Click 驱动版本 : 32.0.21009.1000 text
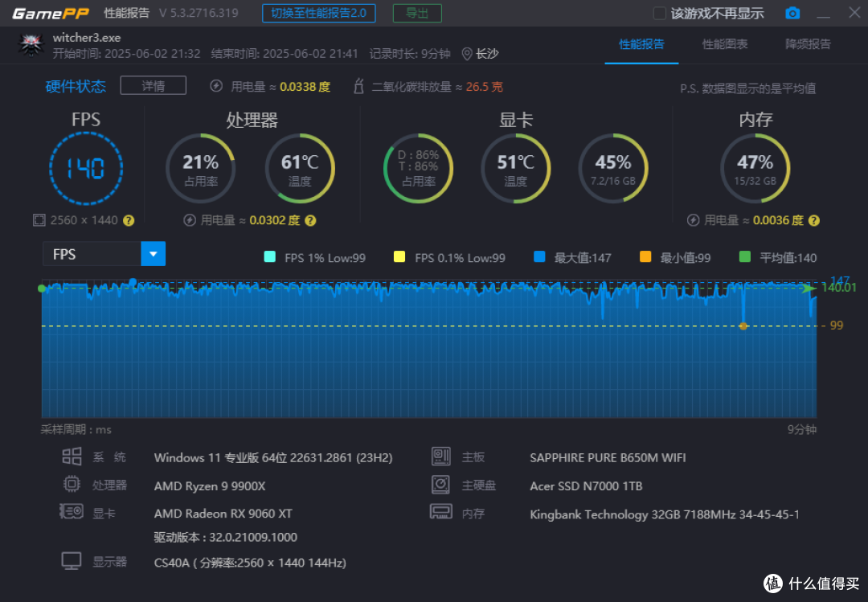The image size is (868, 602). point(226,537)
